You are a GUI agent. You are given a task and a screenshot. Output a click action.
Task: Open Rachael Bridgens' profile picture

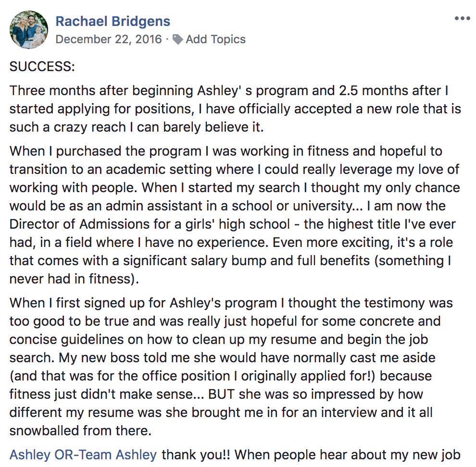pyautogui.click(x=29, y=29)
